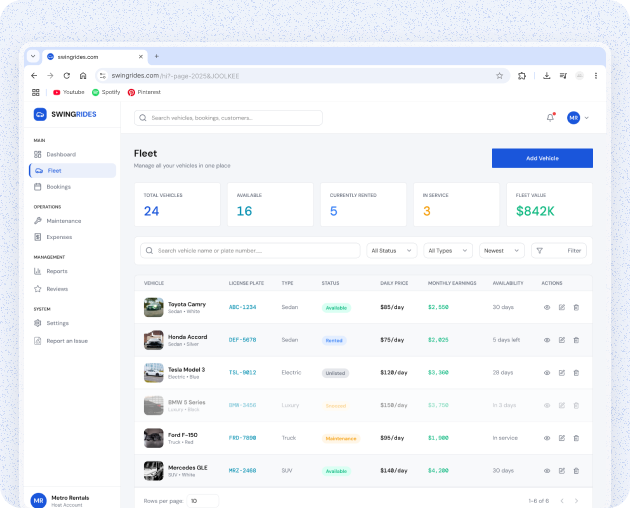630x508 pixels.
Task: Click the Tesla Model 3 thumbnail
Action: [x=153, y=373]
